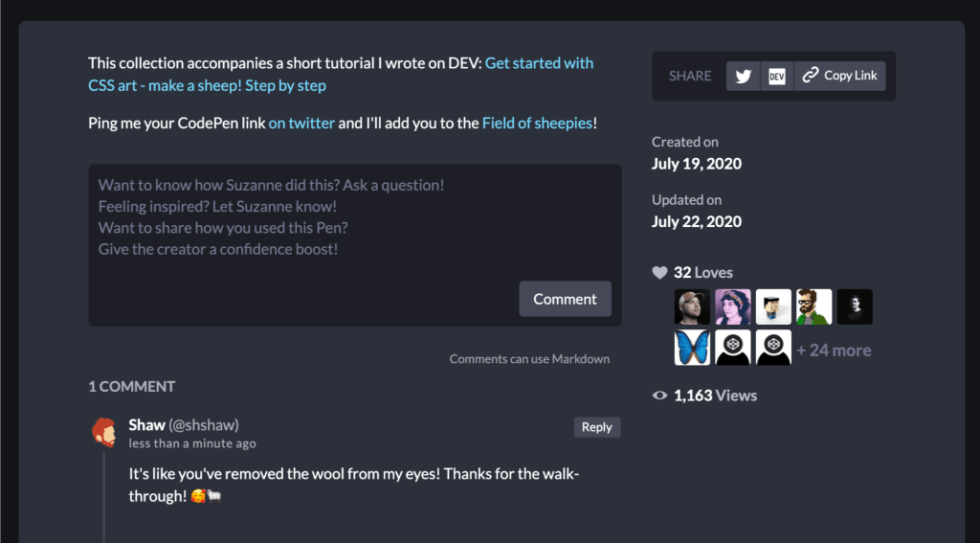This screenshot has width=980, height=543.
Task: Open the woman with flower crown avatar
Action: 732,306
